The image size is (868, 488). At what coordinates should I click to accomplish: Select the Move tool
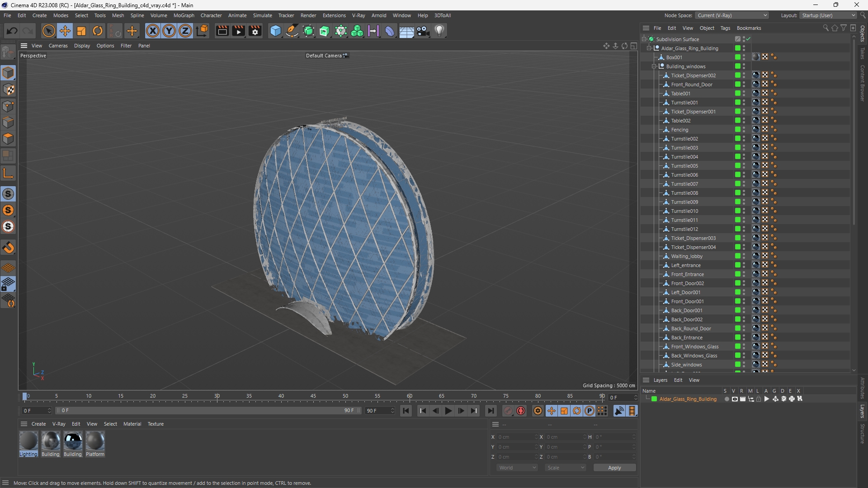tap(65, 31)
